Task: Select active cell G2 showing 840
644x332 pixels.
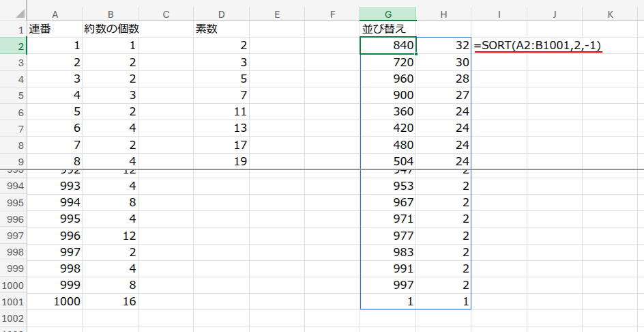Action: click(x=387, y=46)
